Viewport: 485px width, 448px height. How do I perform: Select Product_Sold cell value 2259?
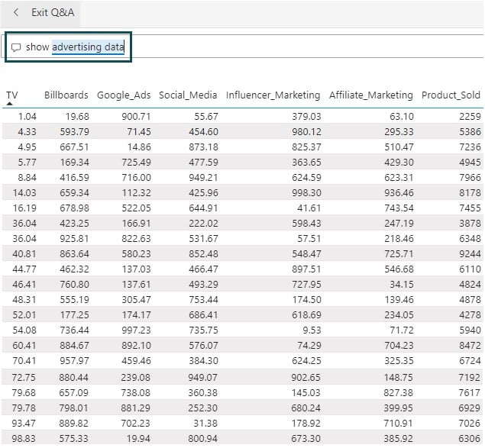click(470, 117)
